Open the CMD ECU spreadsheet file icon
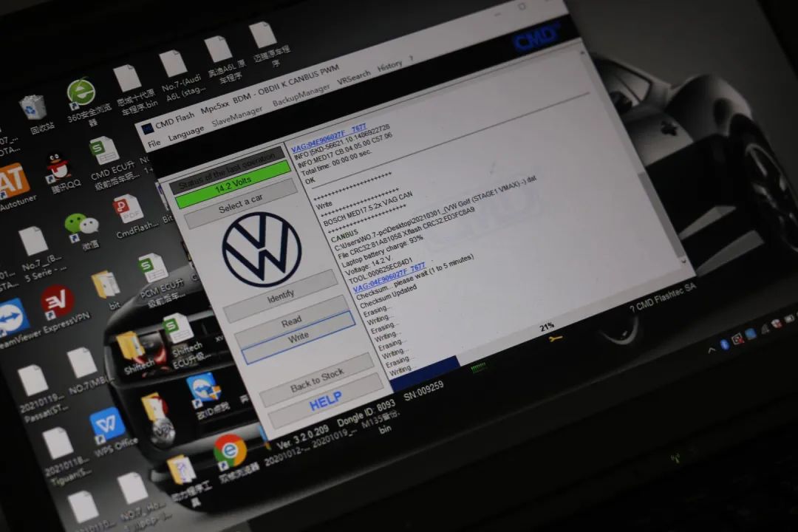798x532 pixels. [104, 151]
